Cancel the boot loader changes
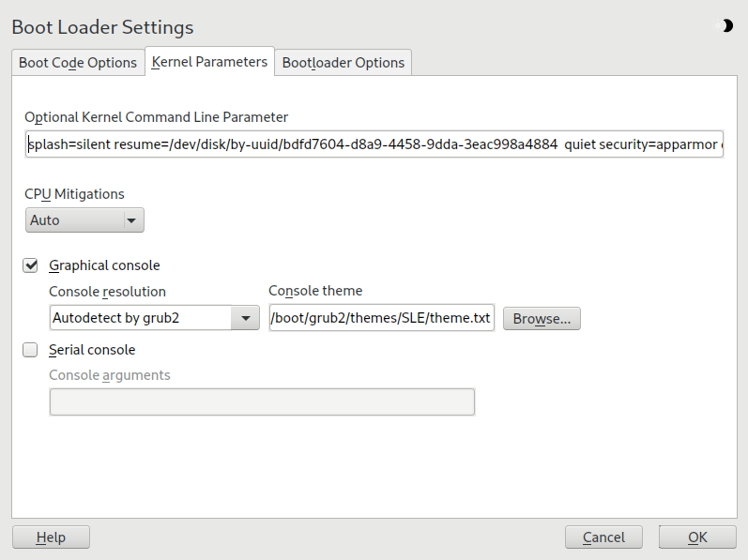The height and width of the screenshot is (560, 748). pos(603,537)
